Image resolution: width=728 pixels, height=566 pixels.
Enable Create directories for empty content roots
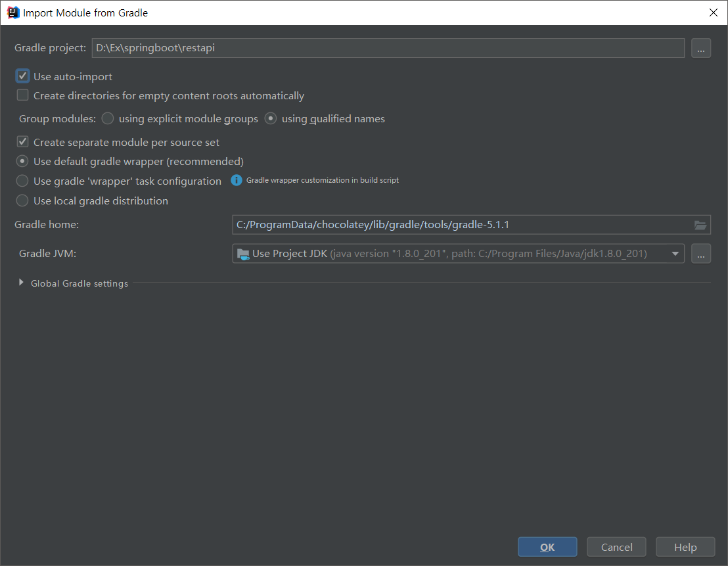click(x=22, y=95)
